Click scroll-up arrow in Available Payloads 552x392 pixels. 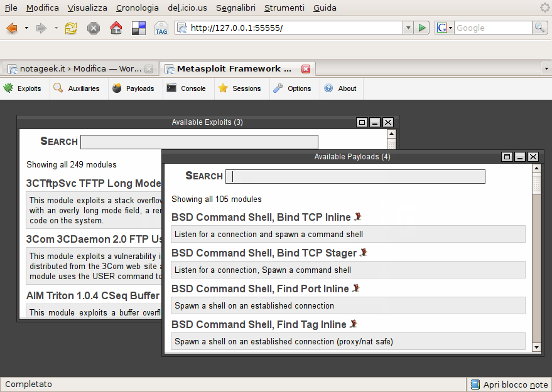coord(536,168)
